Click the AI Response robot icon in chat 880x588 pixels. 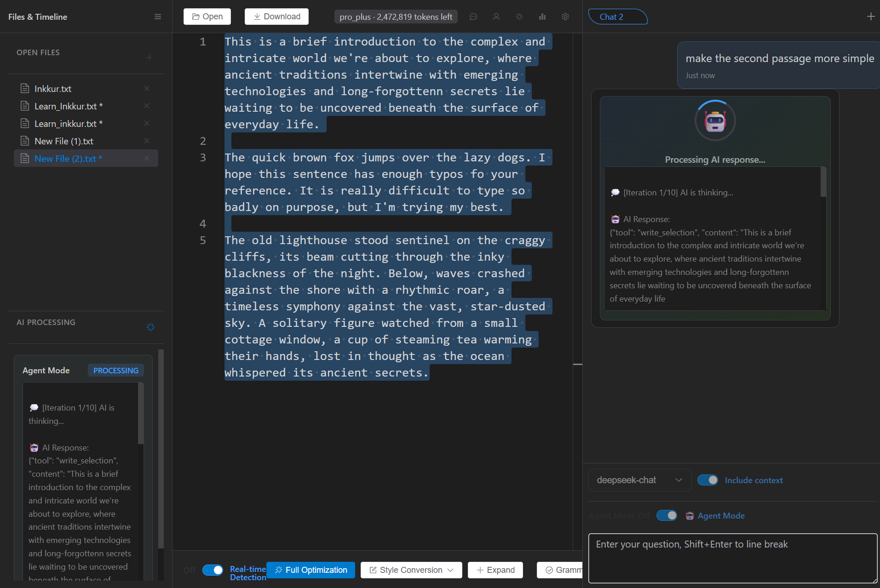pos(615,219)
